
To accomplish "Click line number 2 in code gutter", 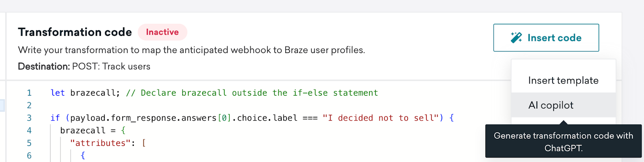I will pos(29,105).
